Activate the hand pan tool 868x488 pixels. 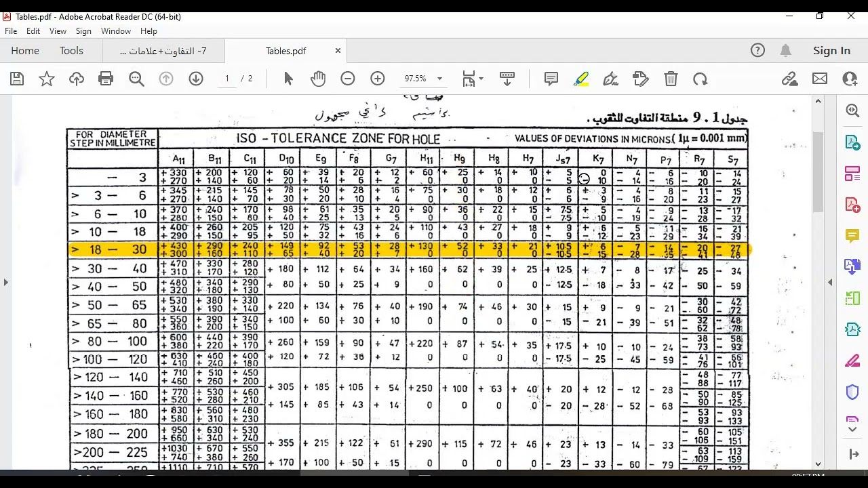point(318,79)
